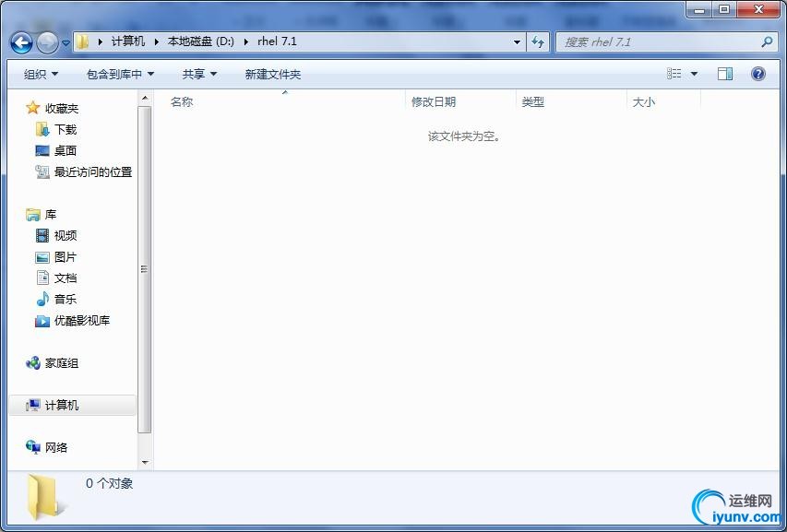Screen dimensions: 787x532
Task: Select 家庭组 in the navigation pane
Action: tap(62, 363)
